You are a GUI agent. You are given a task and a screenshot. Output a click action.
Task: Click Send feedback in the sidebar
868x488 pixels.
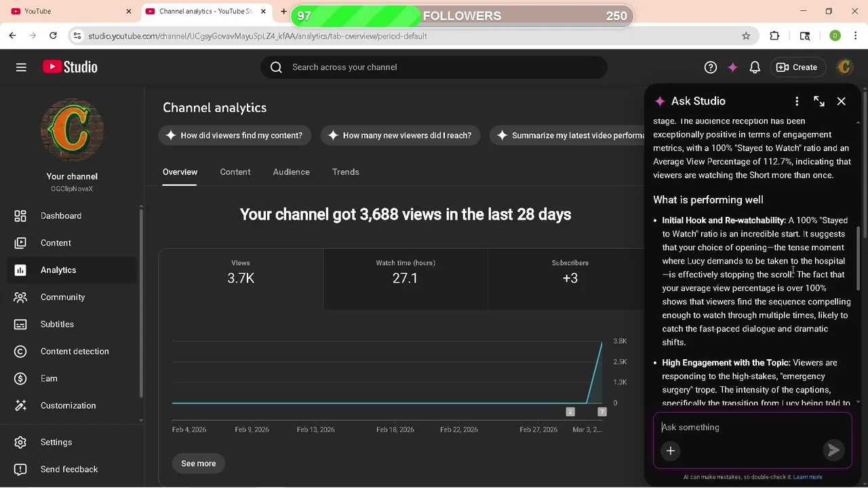point(72,469)
